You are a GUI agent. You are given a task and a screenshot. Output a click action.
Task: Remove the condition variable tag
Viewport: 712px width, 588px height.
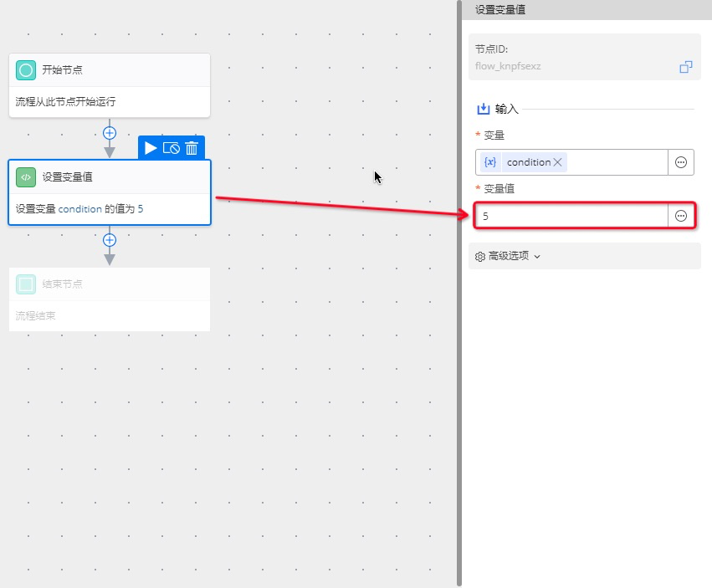tap(557, 162)
